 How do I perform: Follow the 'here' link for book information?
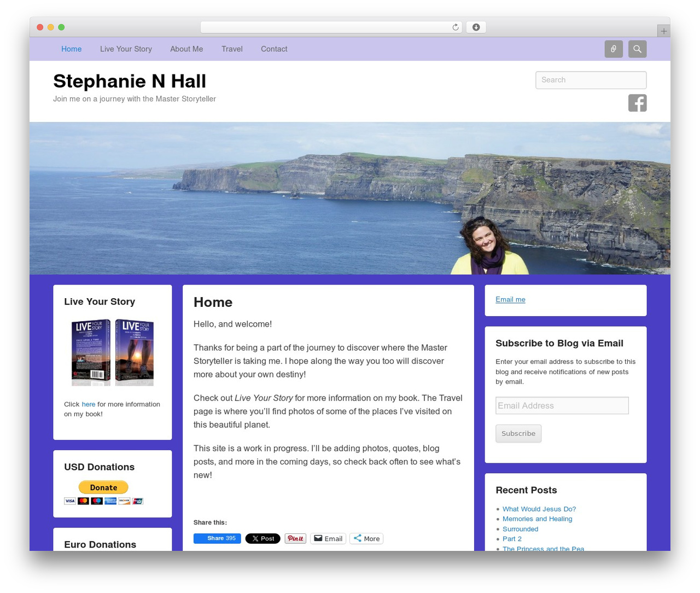pyautogui.click(x=88, y=404)
